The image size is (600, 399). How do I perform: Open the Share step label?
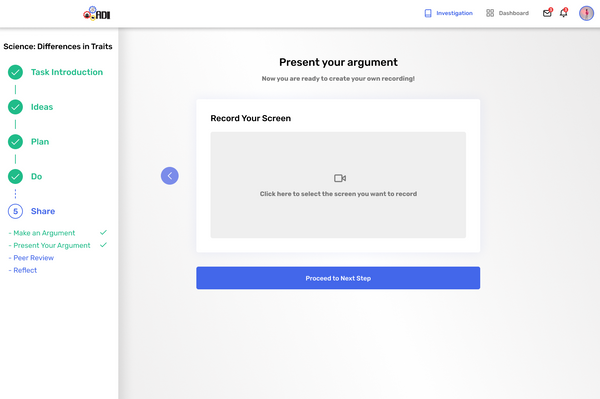(x=43, y=211)
